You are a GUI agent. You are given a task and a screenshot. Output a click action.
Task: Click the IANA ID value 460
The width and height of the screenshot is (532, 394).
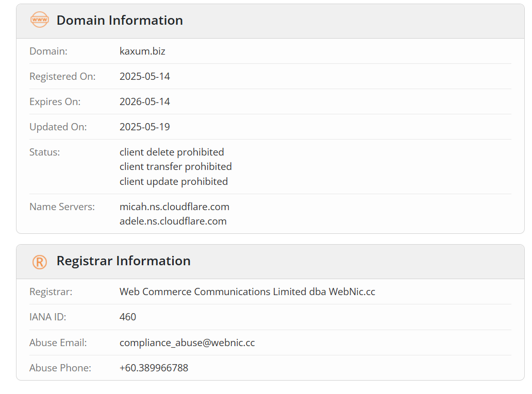[x=128, y=317]
